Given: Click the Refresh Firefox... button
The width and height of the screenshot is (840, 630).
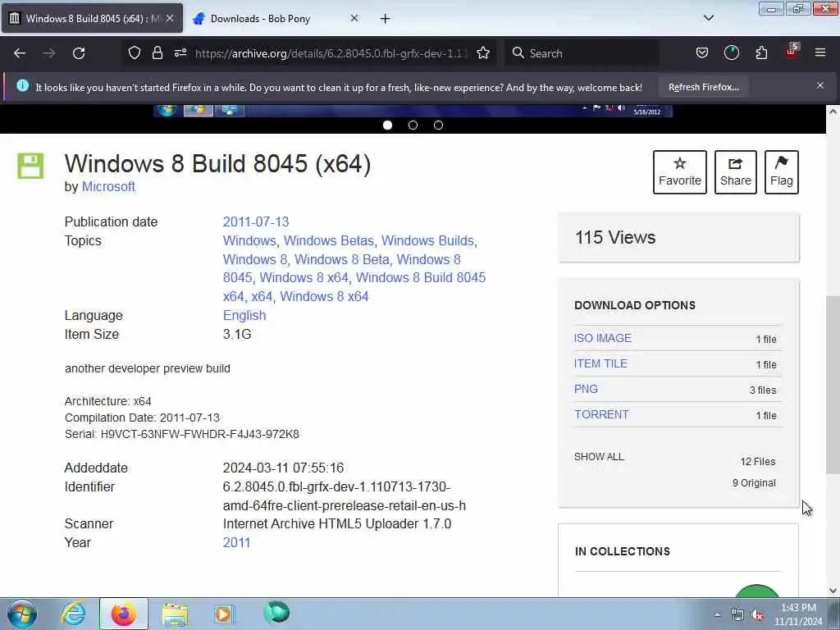Looking at the screenshot, I should (x=703, y=87).
